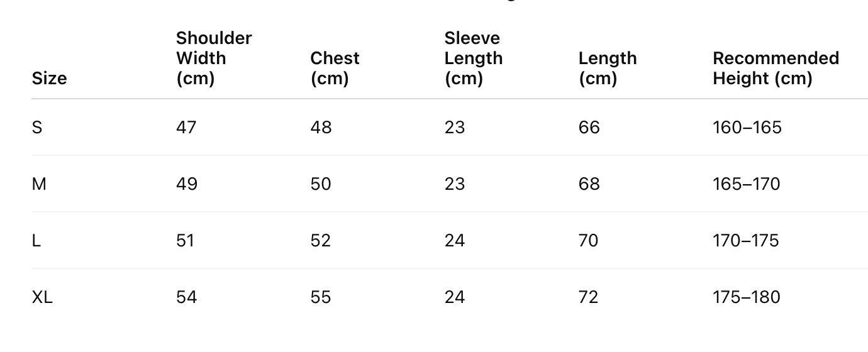Click shoulder width value 54 for XL

(186, 297)
